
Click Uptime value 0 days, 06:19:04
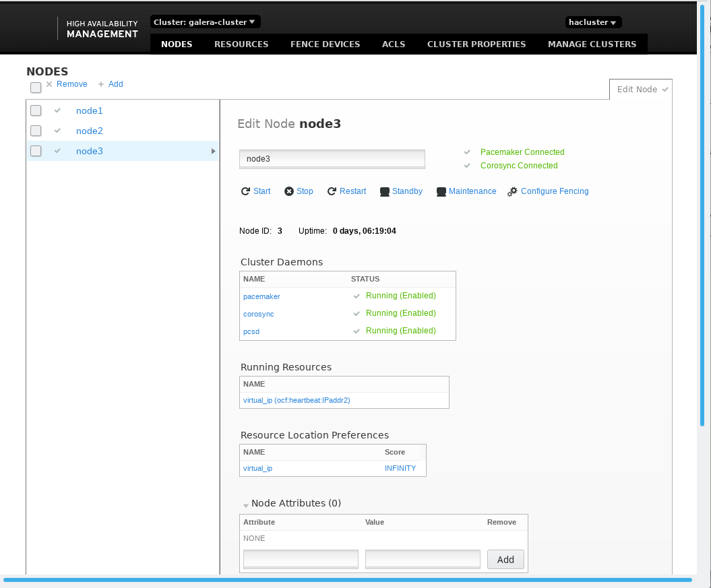364,231
